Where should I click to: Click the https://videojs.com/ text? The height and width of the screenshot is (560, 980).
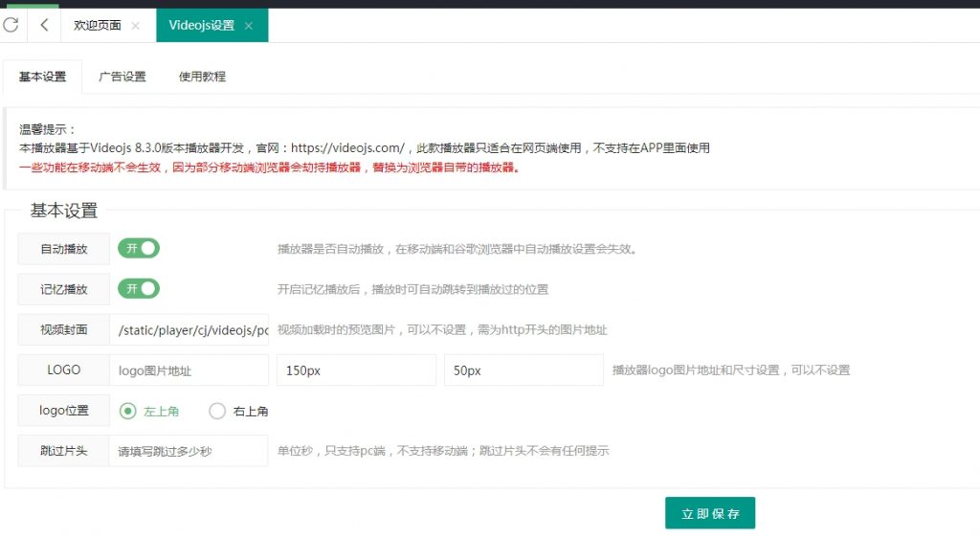tap(347, 148)
